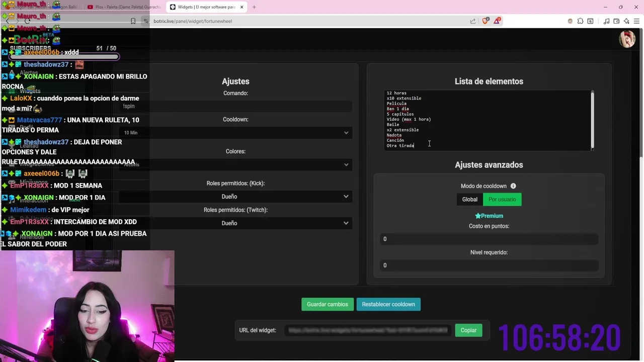Click the share page icon in address bar
This screenshot has height=362, width=644.
[x=473, y=21]
